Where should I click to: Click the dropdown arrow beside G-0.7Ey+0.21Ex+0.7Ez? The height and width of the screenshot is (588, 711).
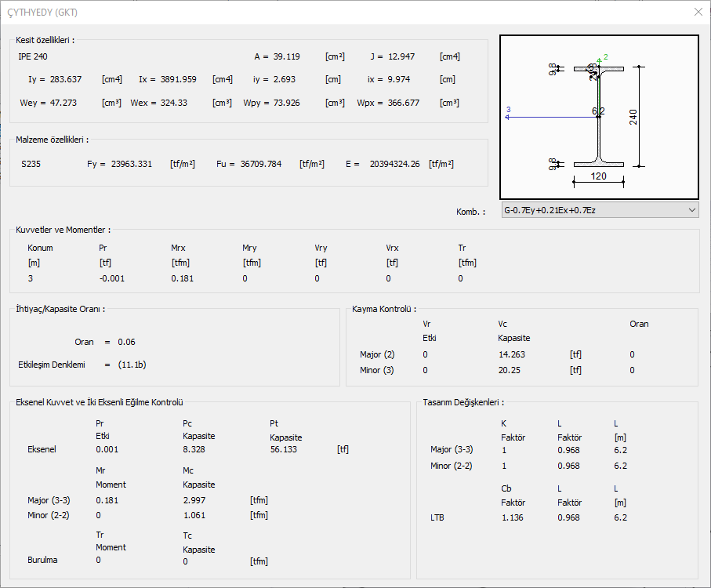(691, 210)
